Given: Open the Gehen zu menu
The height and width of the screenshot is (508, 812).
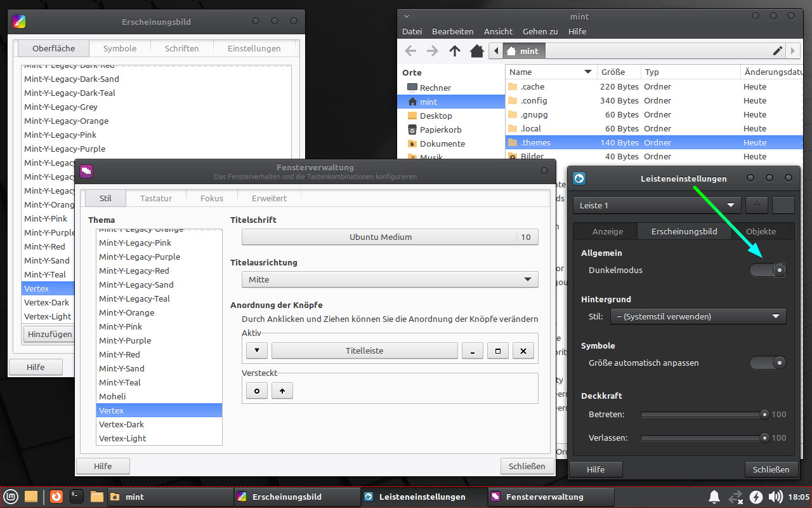Looking at the screenshot, I should coord(540,31).
